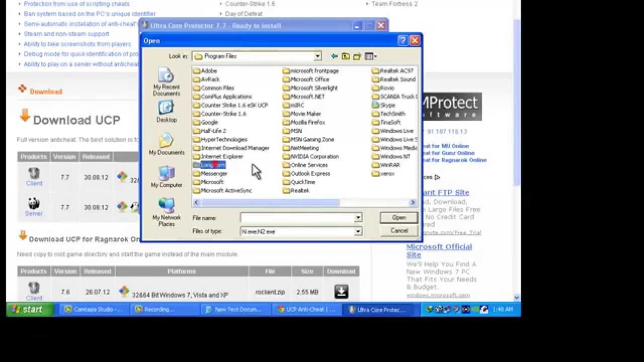The image size is (644, 362).
Task: Open the Microsoft Official Site ad link
Action: coord(439,251)
